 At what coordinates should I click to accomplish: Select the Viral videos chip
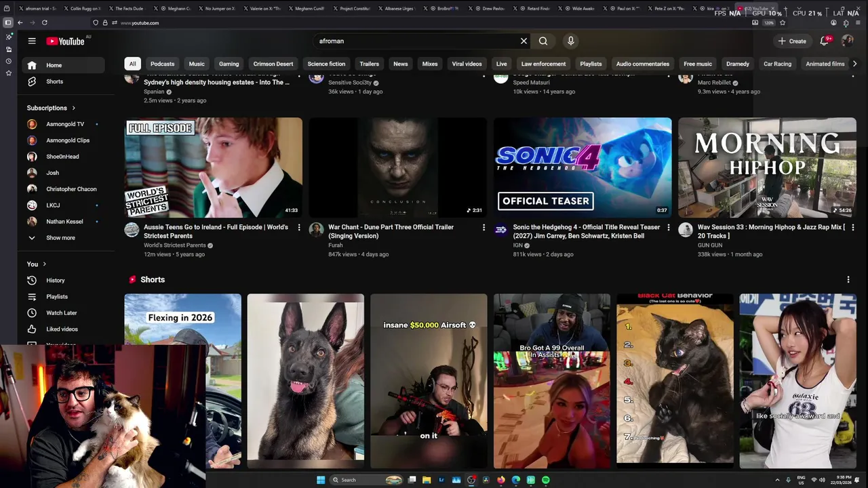coord(467,64)
